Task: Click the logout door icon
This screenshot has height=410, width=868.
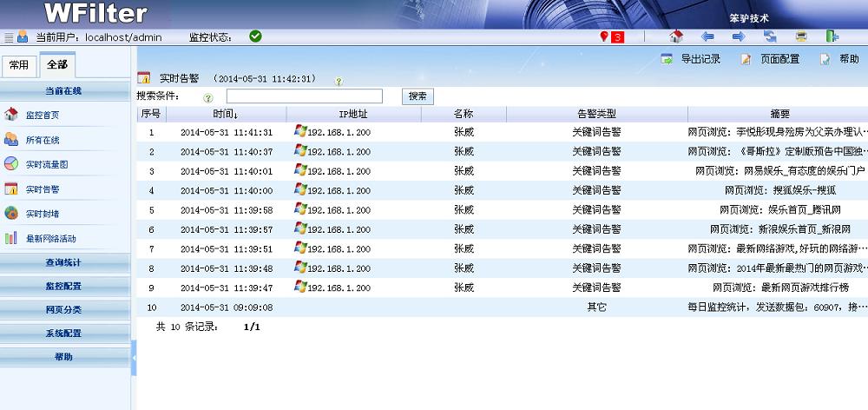Action: (x=832, y=36)
